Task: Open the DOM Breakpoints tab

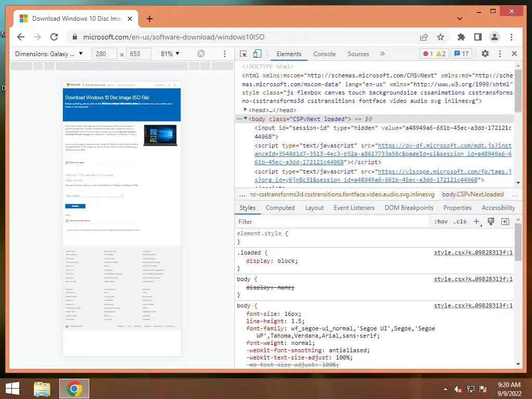Action: (x=409, y=208)
